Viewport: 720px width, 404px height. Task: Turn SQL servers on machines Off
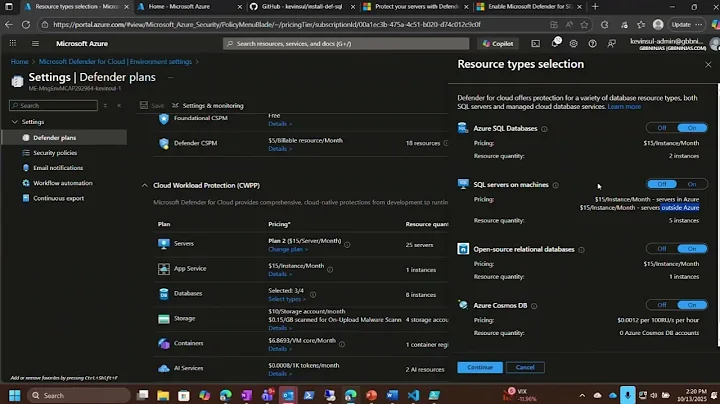[662, 184]
